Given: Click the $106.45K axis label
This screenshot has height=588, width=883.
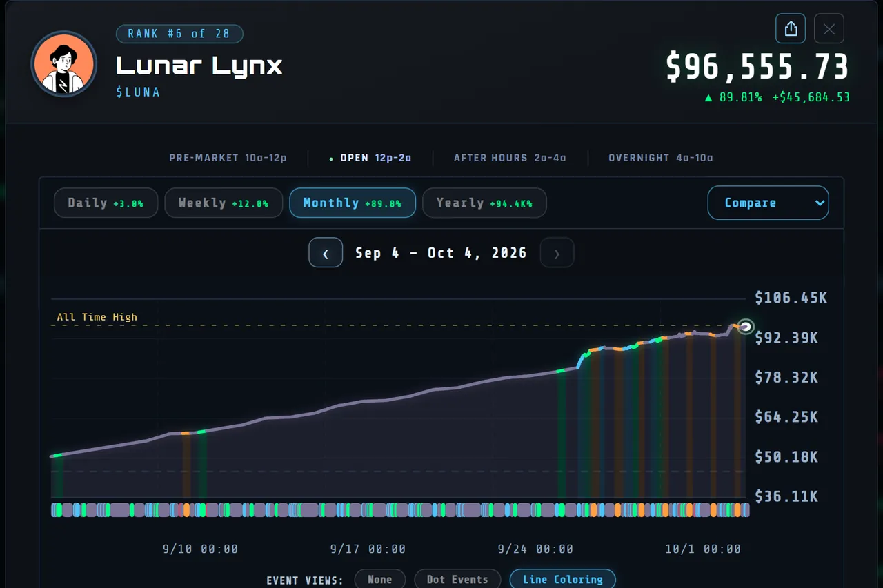Looking at the screenshot, I should coord(791,298).
